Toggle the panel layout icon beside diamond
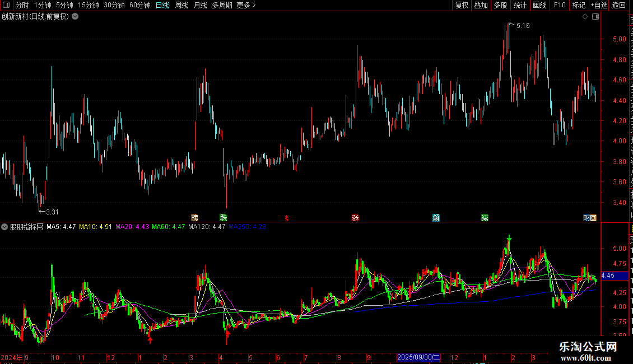633x364 pixels. [595, 17]
